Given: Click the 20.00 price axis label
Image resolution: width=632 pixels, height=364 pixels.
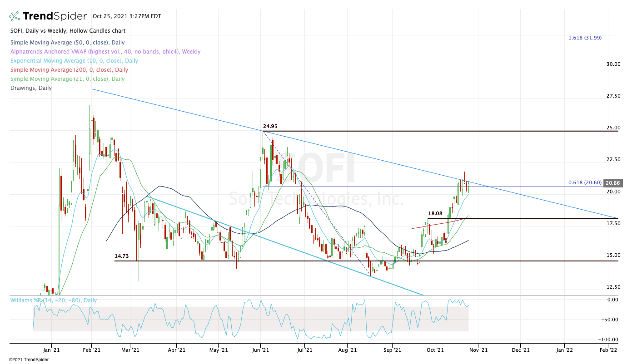Looking at the screenshot, I should (x=613, y=191).
